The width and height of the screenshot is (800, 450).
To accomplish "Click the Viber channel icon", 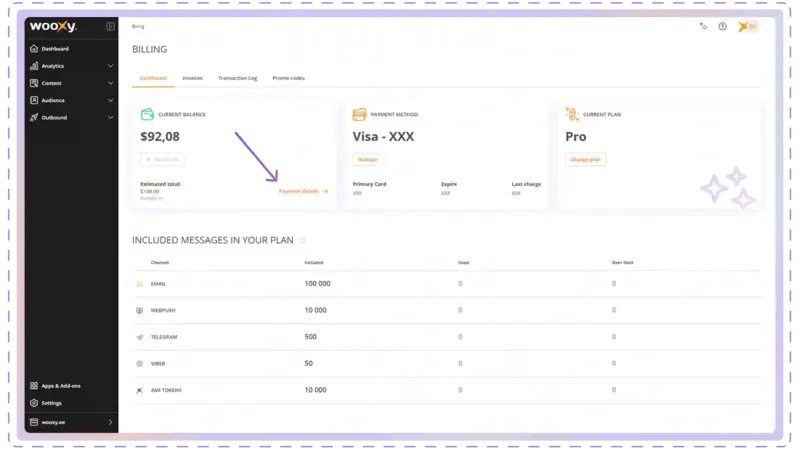I will tap(139, 364).
